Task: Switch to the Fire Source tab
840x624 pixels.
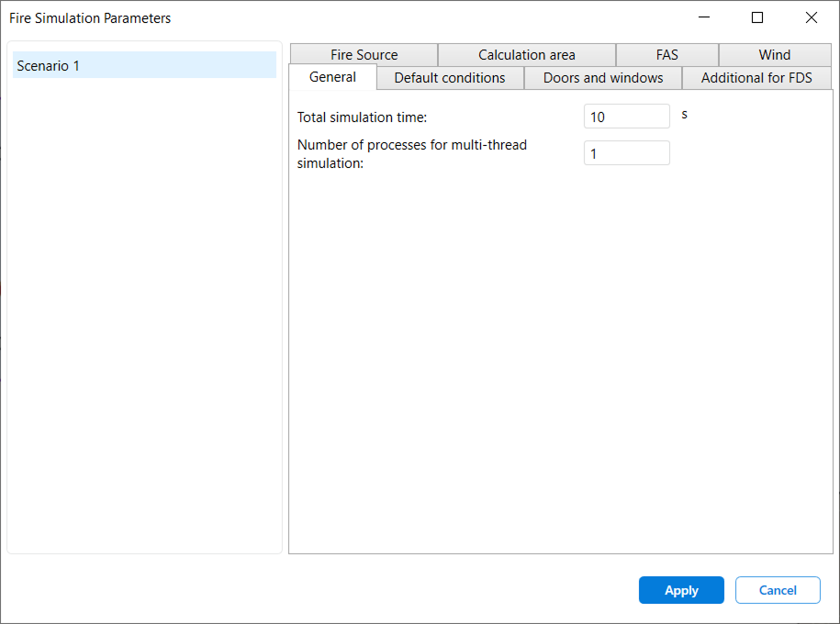Action: point(364,55)
